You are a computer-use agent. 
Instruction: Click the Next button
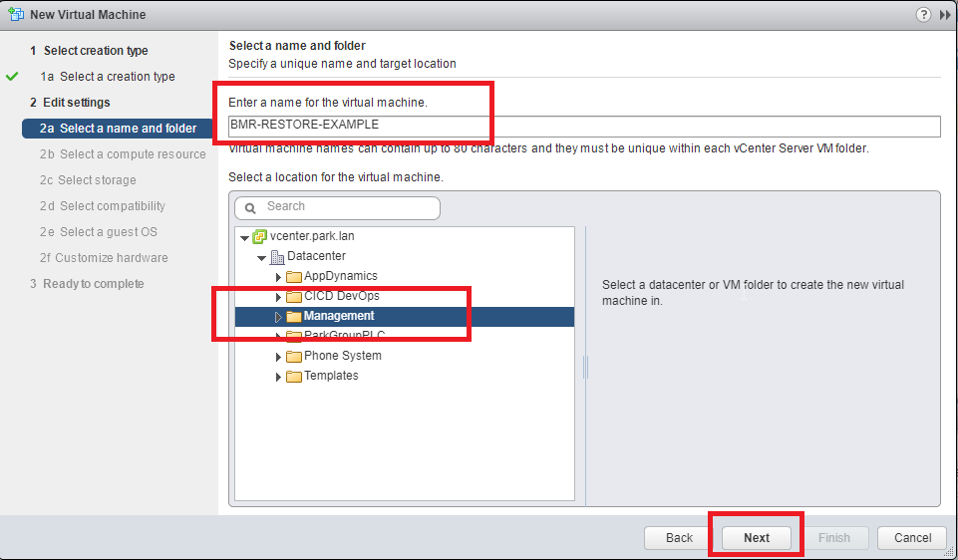pos(757,538)
